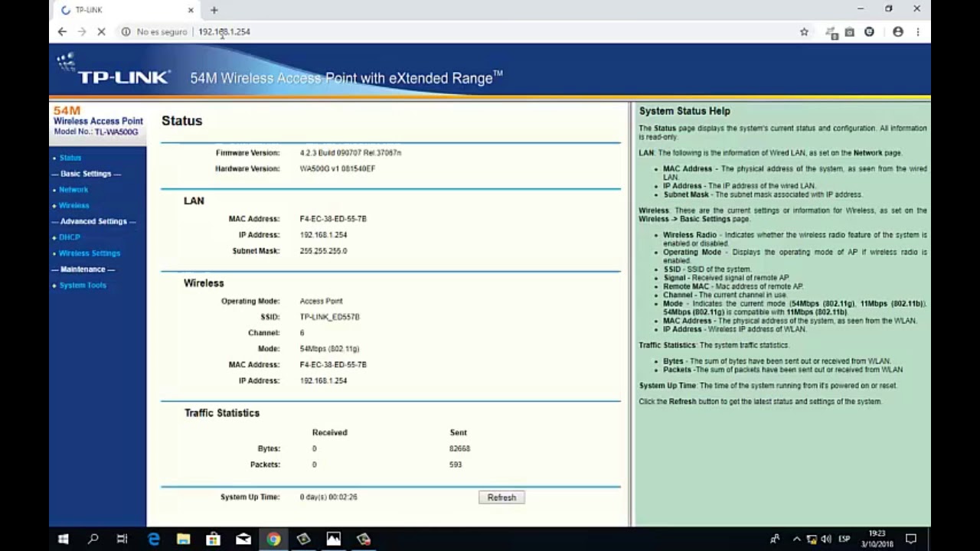Open the Wireless menu in sidebar
The image size is (980, 551).
(74, 206)
